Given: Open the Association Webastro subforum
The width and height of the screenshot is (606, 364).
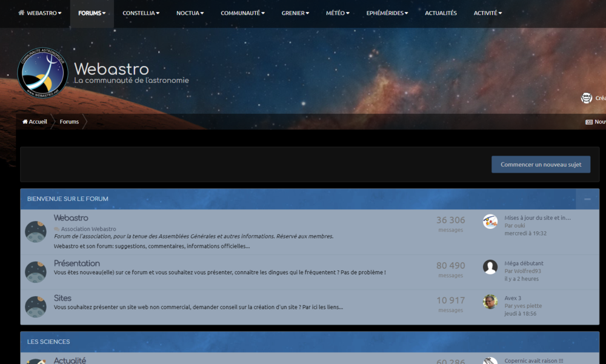Looking at the screenshot, I should point(88,229).
